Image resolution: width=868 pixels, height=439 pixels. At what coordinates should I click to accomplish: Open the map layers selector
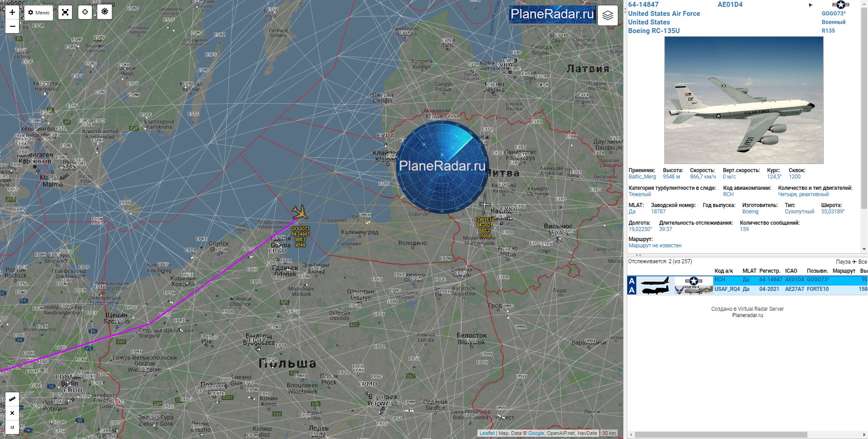607,16
